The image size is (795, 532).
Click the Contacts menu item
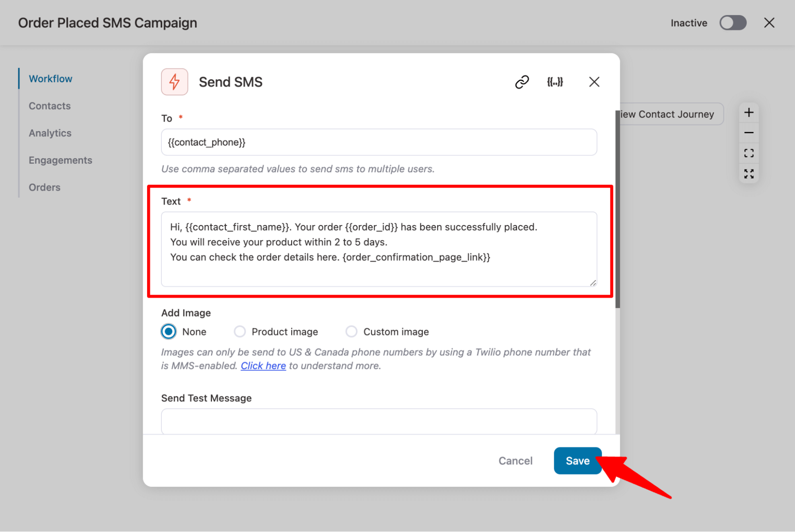coord(49,105)
